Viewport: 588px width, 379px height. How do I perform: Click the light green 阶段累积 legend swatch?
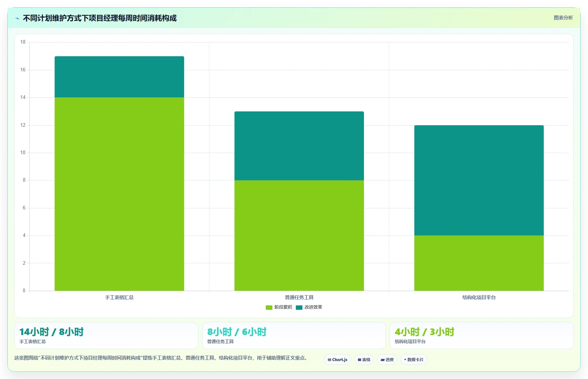click(269, 308)
